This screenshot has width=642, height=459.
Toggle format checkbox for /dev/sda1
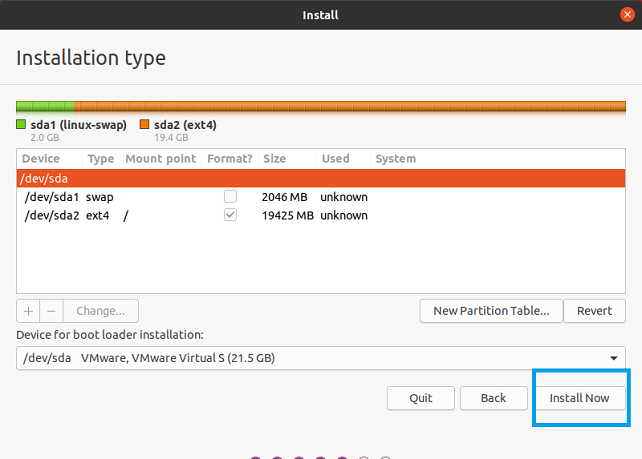coord(231,197)
